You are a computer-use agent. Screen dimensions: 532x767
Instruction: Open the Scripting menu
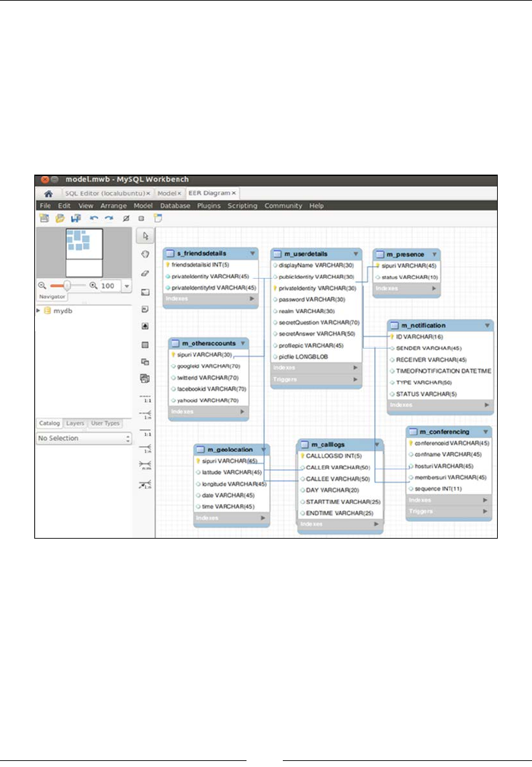tap(242, 206)
